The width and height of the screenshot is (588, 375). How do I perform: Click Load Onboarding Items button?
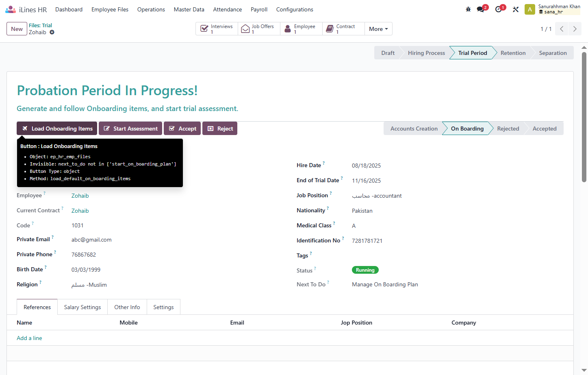point(57,129)
